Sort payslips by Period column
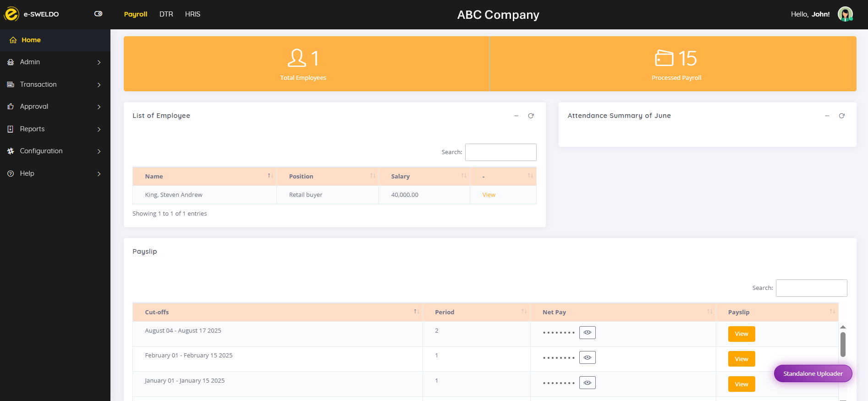 click(476, 312)
